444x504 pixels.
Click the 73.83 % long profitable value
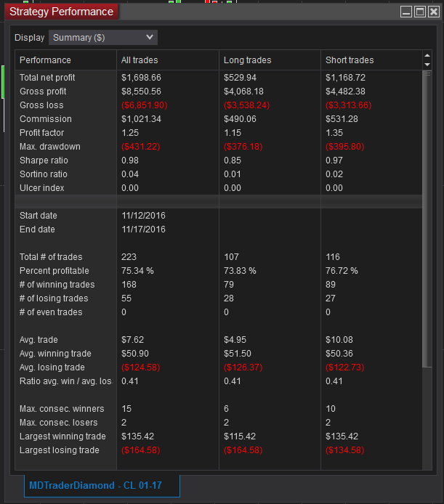pos(240,271)
